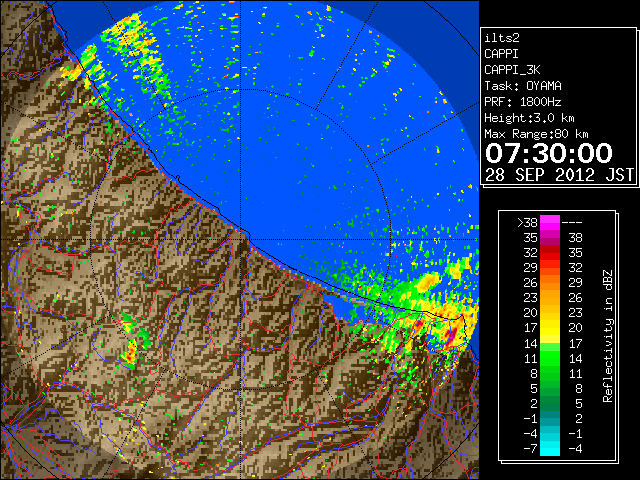Pick the bright green 11–14 dBZ legend band

(x=550, y=358)
